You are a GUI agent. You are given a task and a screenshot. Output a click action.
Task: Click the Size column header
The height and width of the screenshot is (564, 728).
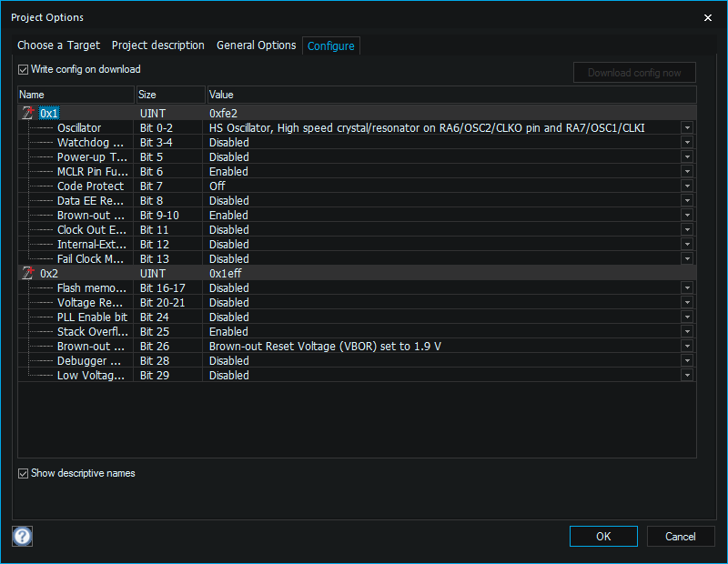coord(171,95)
